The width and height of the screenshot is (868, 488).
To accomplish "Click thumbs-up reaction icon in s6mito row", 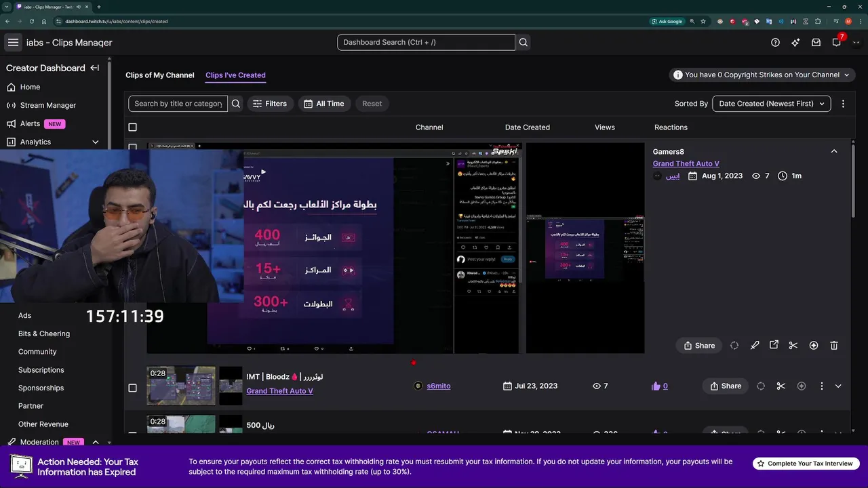I will click(x=656, y=386).
